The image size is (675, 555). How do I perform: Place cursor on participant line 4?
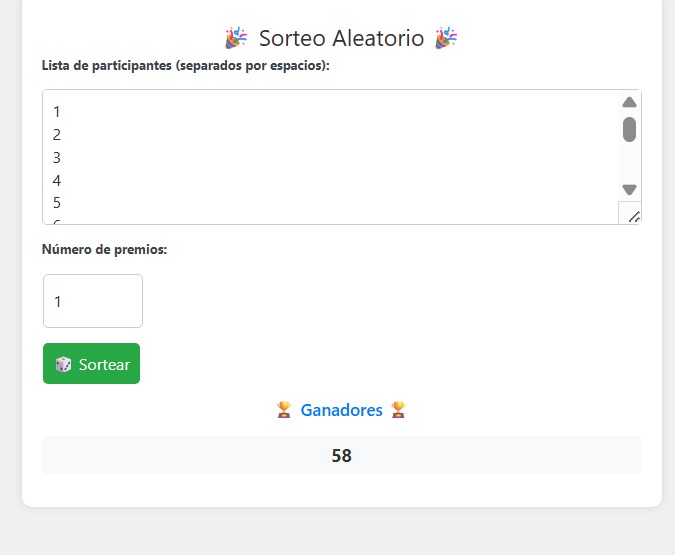tap(58, 181)
